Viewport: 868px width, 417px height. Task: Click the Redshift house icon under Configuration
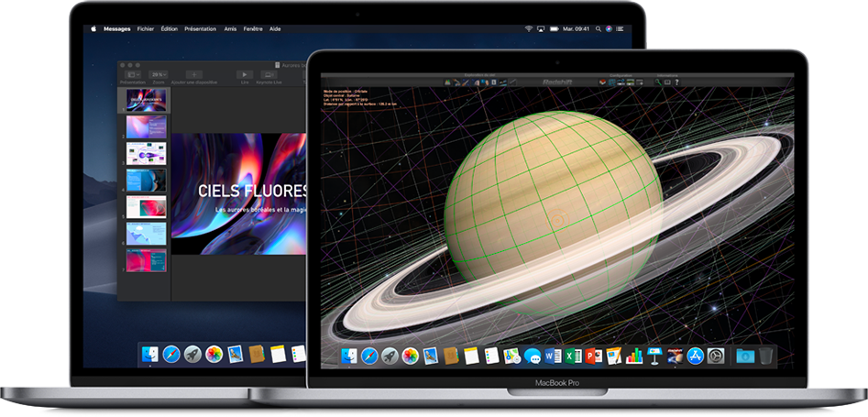click(x=604, y=82)
